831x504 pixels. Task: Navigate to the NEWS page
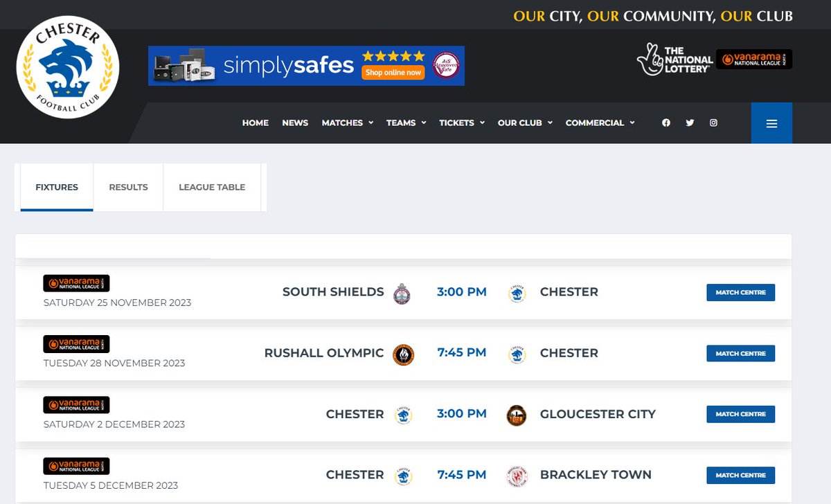pyautogui.click(x=295, y=123)
